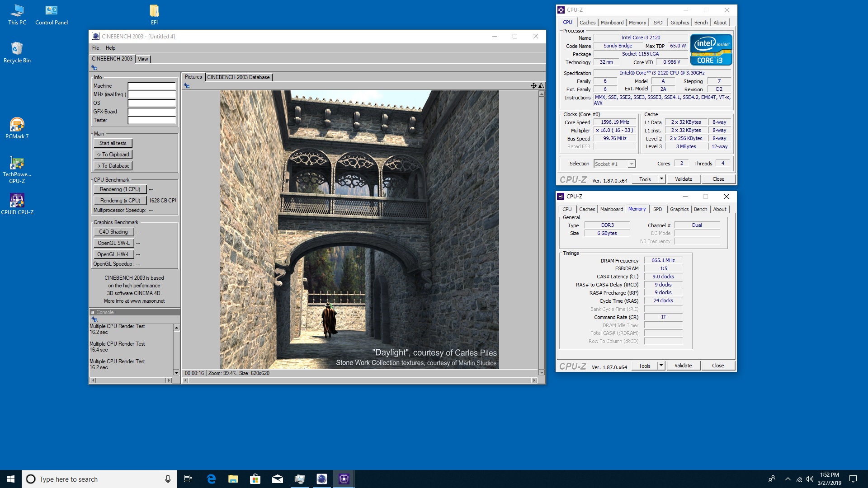
Task: Click Start all tests button
Action: (113, 143)
